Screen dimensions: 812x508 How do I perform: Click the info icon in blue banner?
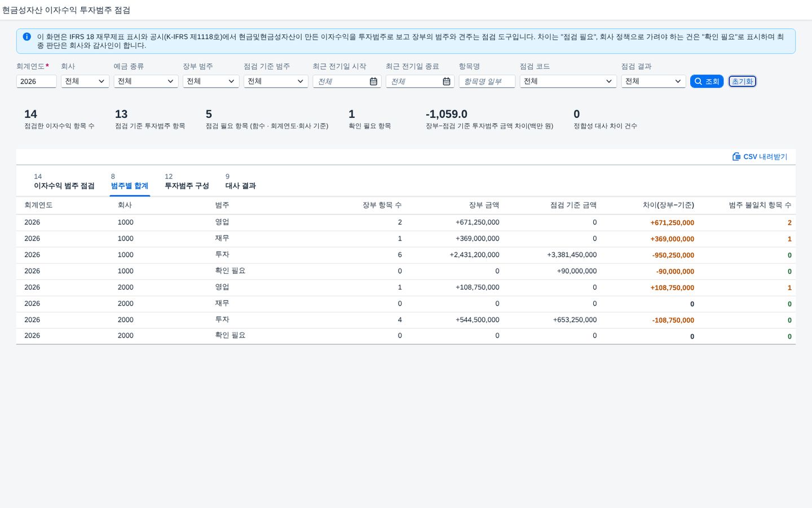(27, 37)
